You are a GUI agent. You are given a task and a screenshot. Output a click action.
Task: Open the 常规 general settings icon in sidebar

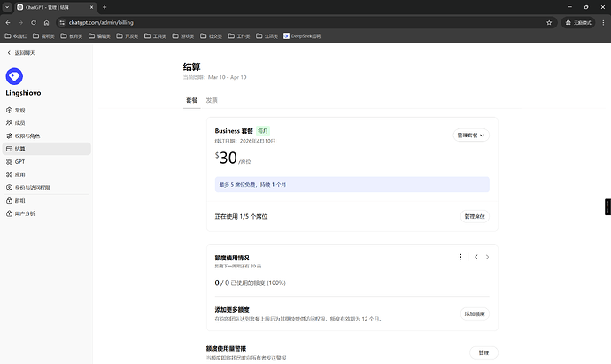[10, 111]
